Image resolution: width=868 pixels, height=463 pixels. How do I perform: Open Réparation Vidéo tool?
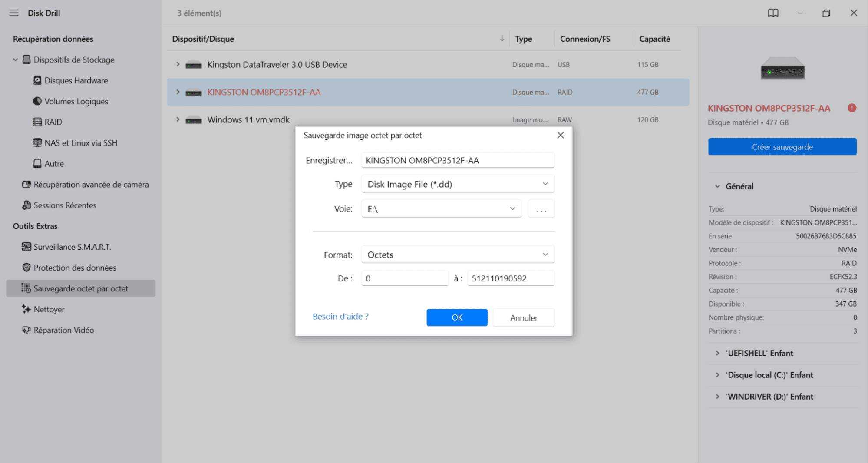pos(64,330)
